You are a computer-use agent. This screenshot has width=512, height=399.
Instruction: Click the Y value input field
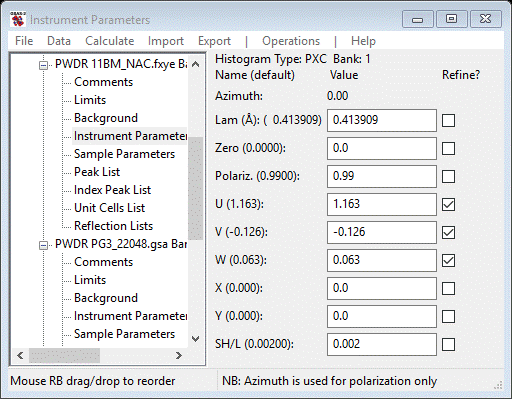point(382,316)
